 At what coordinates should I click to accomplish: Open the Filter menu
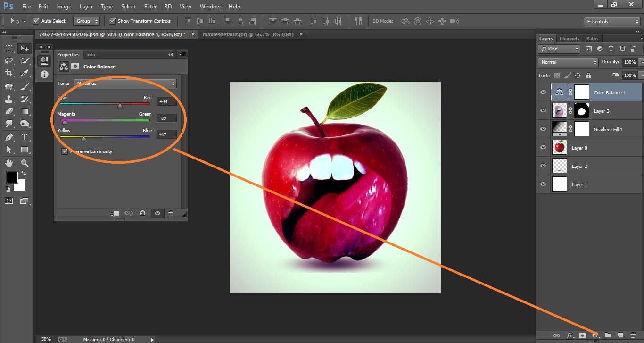click(150, 6)
